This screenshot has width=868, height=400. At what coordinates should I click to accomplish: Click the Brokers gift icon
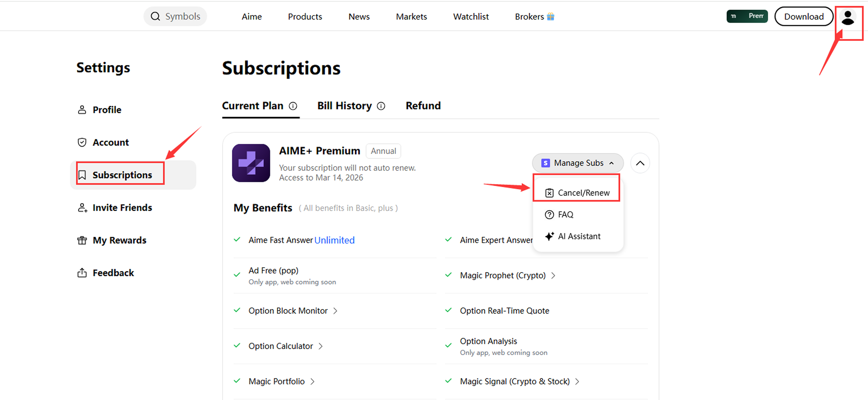click(551, 17)
